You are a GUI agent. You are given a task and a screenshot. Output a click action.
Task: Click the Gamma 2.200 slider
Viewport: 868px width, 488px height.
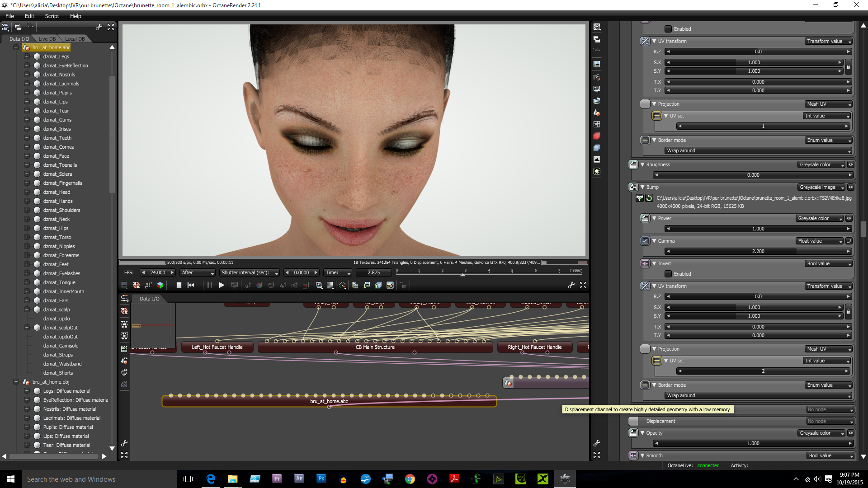758,251
